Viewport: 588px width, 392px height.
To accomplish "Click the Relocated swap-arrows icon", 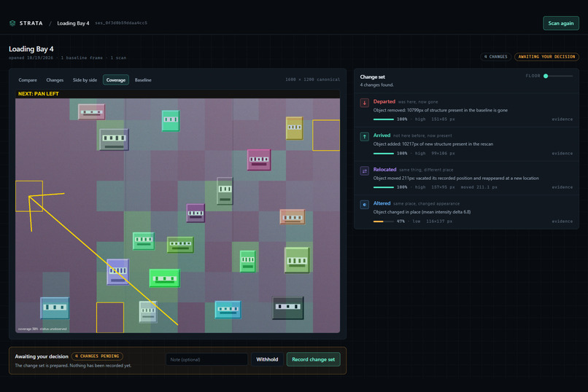I will tap(364, 171).
